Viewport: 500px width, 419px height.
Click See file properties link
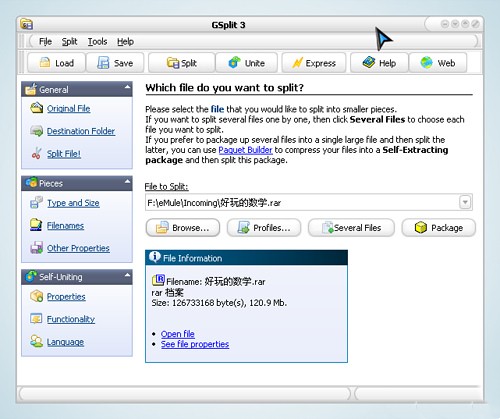[x=195, y=344]
